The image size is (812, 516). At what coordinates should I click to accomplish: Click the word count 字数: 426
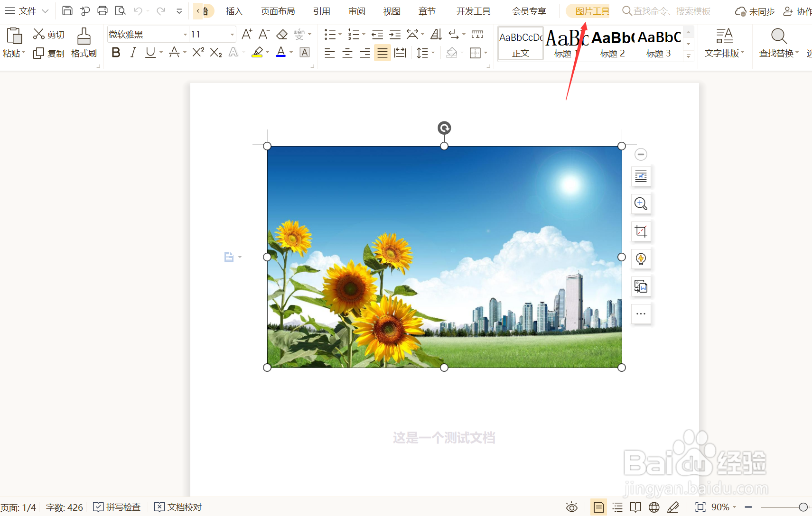pyautogui.click(x=65, y=507)
